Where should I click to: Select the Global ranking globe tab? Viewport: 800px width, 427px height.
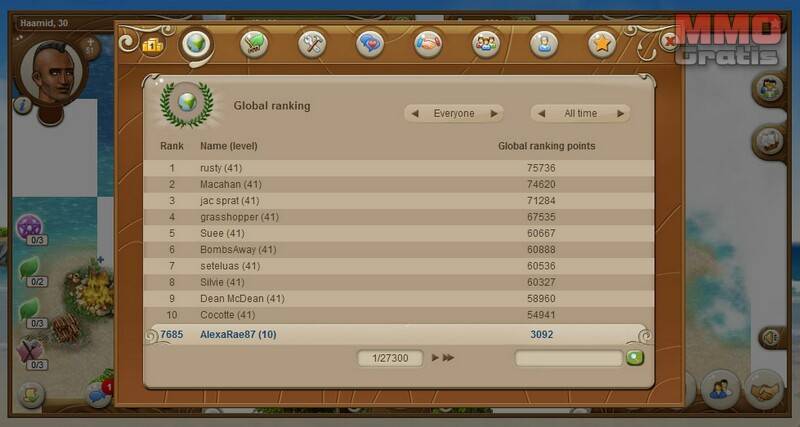[x=196, y=44]
